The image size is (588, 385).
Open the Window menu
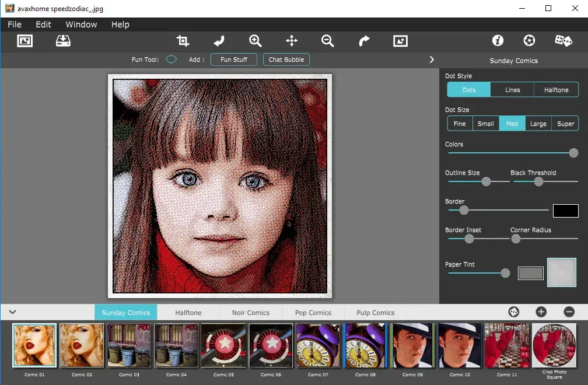click(x=81, y=24)
